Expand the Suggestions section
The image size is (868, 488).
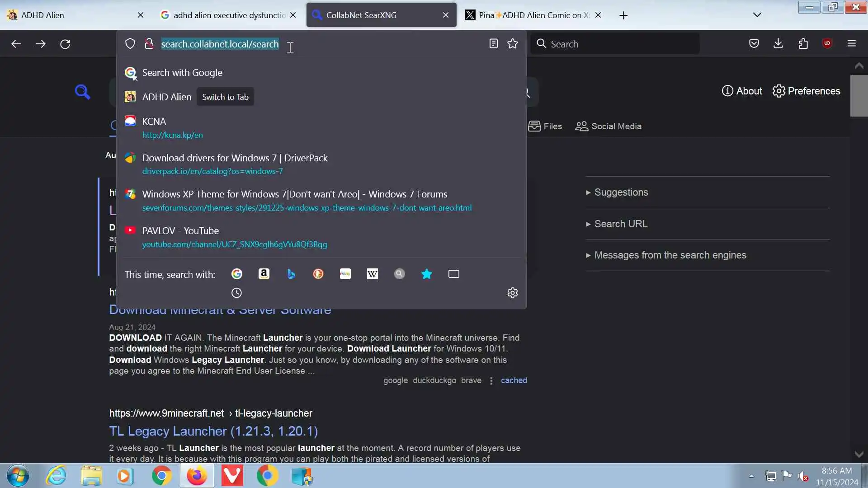(621, 192)
